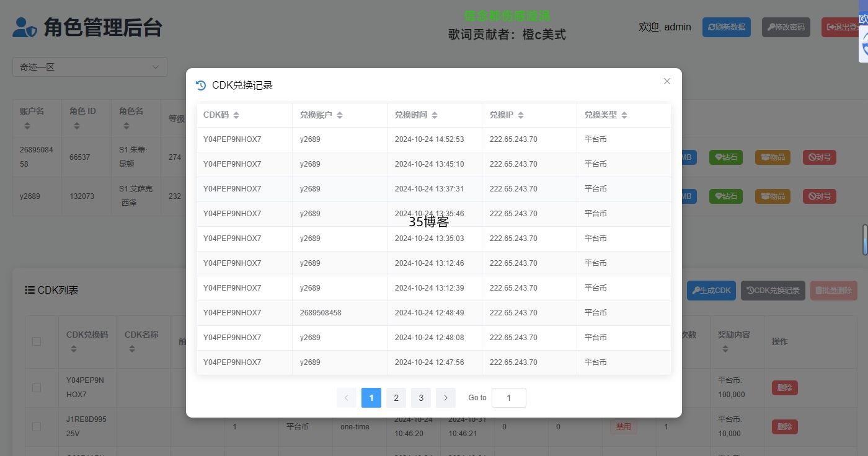Viewport: 868px width, 456px height.
Task: Check the checkbox for CDK J1RE8D99525V
Action: click(36, 427)
